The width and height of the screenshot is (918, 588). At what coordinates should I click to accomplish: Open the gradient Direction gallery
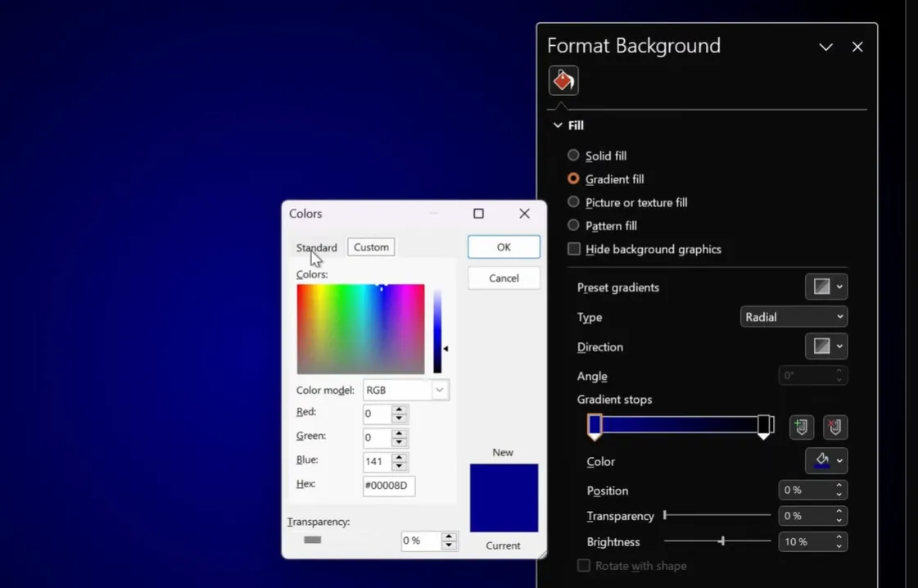(825, 346)
